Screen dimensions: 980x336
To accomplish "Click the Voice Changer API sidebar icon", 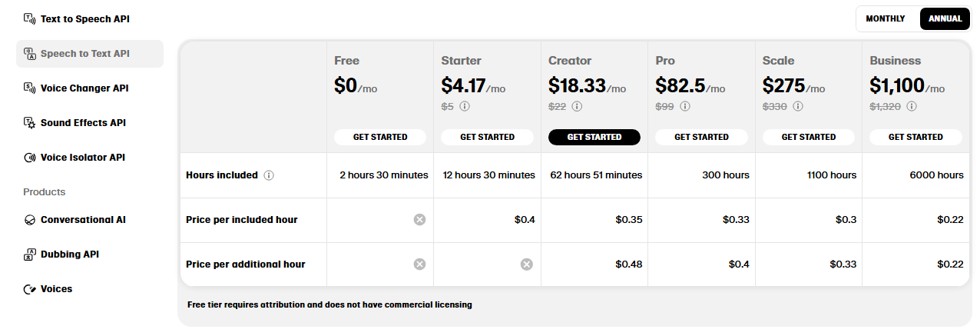I will (x=29, y=88).
